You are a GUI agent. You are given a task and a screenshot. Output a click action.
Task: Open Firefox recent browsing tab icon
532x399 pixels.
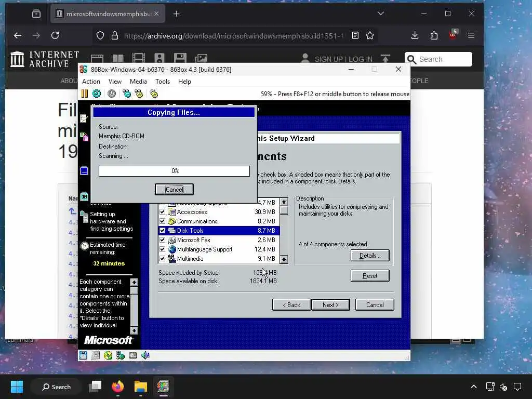tap(36, 14)
